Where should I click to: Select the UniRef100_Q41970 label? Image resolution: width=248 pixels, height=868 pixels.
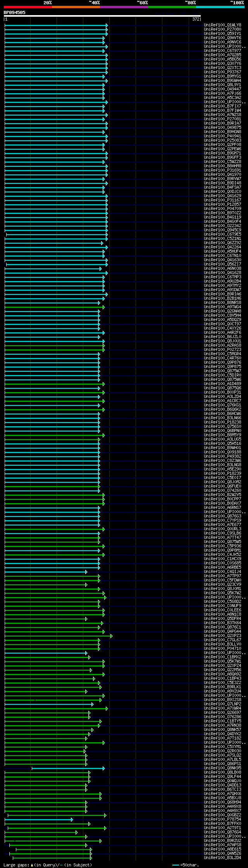click(x=222, y=175)
